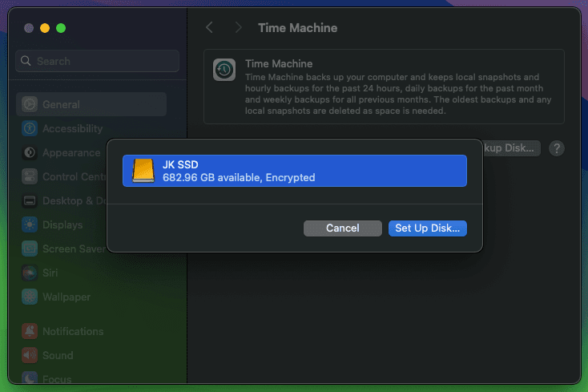588x392 pixels.
Task: Open Sound settings in sidebar
Action: click(91, 355)
